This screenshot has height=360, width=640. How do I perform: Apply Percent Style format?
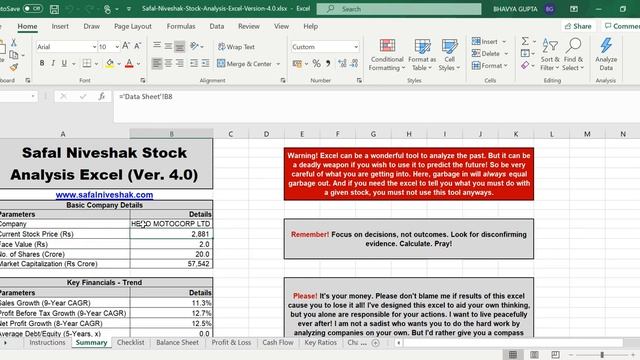tap(316, 63)
